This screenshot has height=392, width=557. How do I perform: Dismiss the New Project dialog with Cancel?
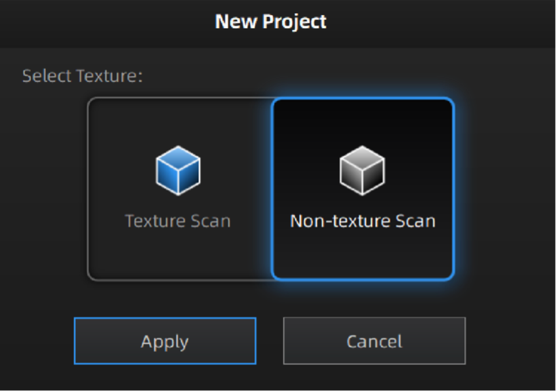[374, 341]
